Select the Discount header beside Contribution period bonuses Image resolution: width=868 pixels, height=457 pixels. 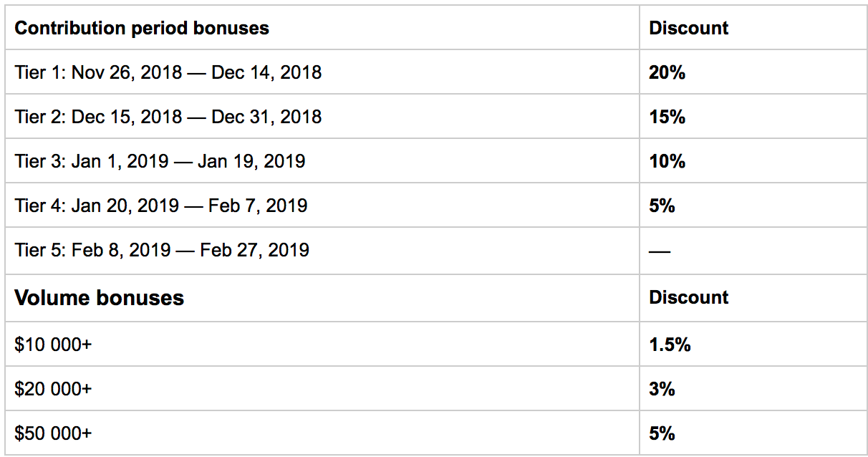[688, 29]
